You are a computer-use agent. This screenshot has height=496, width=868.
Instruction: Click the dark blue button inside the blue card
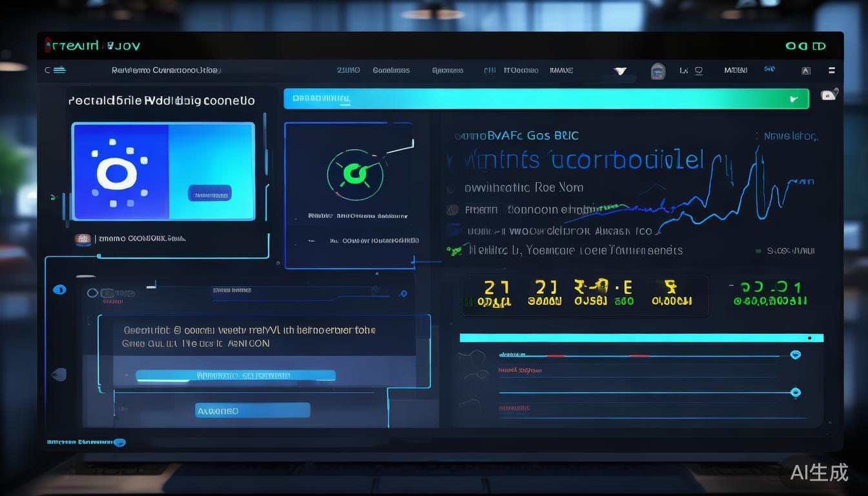[209, 193]
